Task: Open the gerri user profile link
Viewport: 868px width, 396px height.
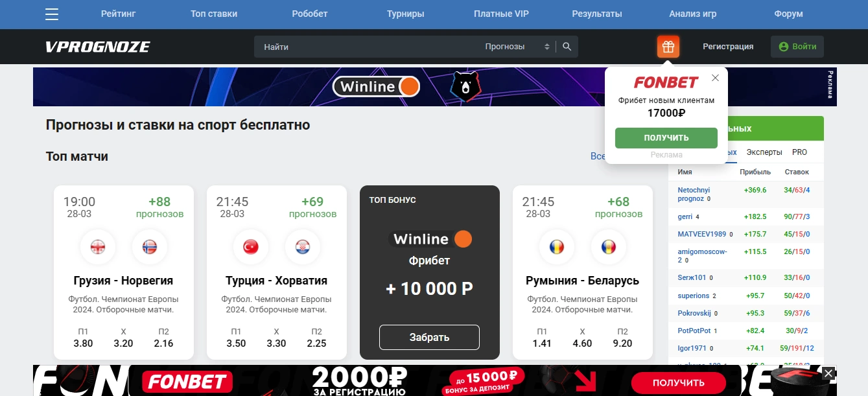Action: point(686,216)
